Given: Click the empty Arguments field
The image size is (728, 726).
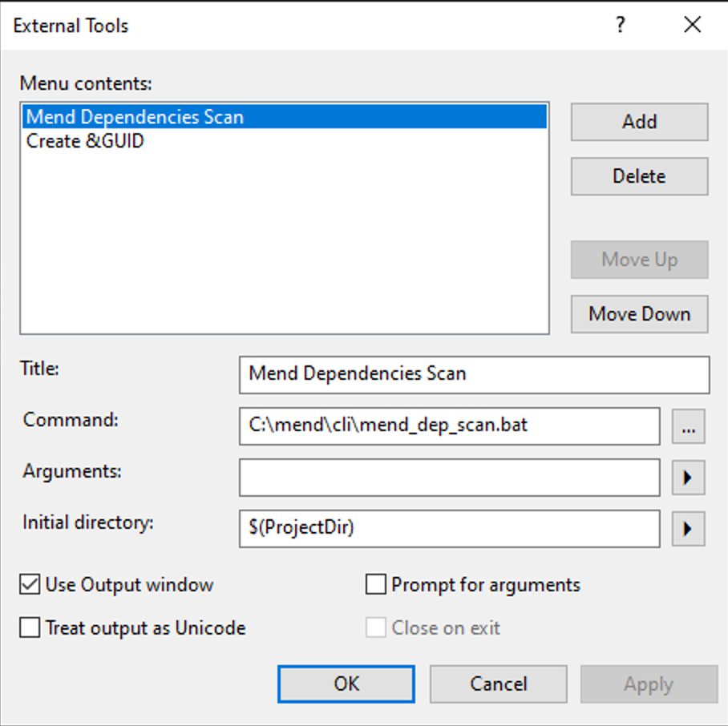Looking at the screenshot, I should pos(449,478).
